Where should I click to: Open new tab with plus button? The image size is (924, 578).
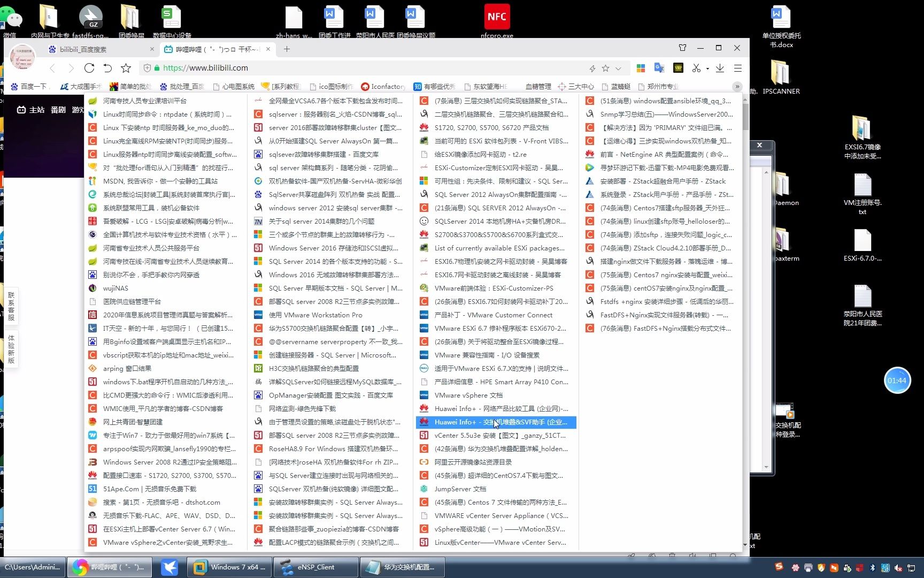(x=287, y=49)
